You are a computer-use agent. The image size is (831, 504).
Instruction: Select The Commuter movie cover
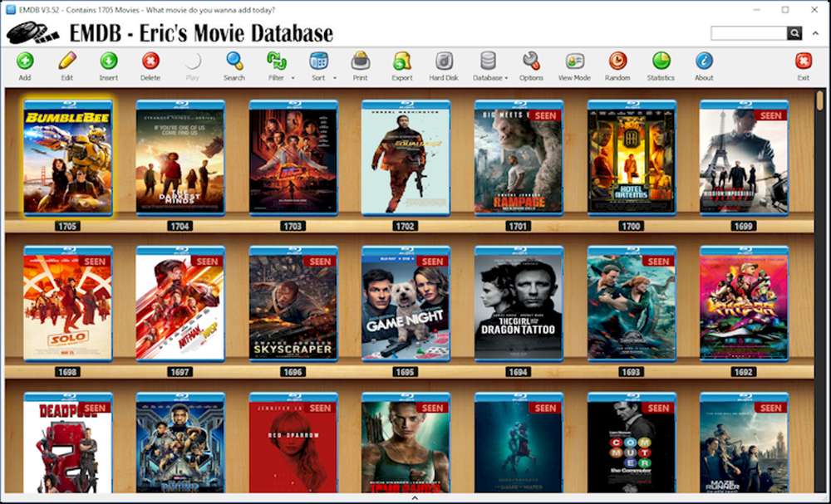tap(632, 443)
